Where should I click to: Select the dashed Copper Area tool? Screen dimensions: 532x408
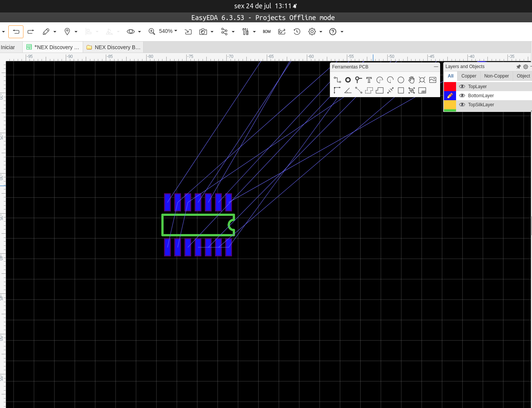369,90
